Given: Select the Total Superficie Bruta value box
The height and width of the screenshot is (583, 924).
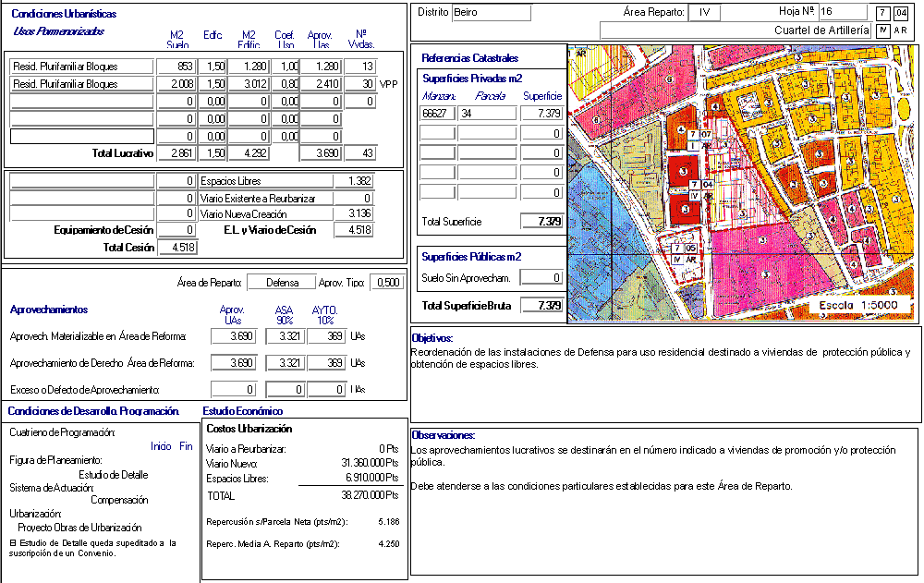Looking at the screenshot, I should (541, 305).
